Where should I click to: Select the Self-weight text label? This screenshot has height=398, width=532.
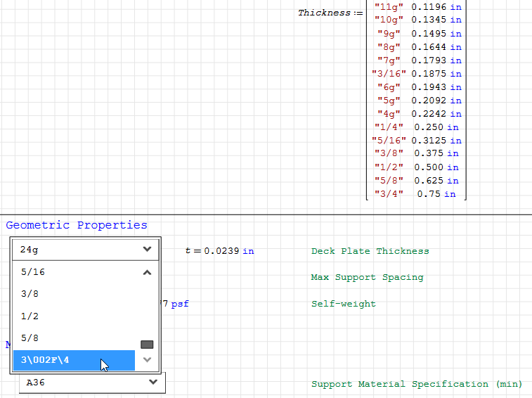point(343,304)
